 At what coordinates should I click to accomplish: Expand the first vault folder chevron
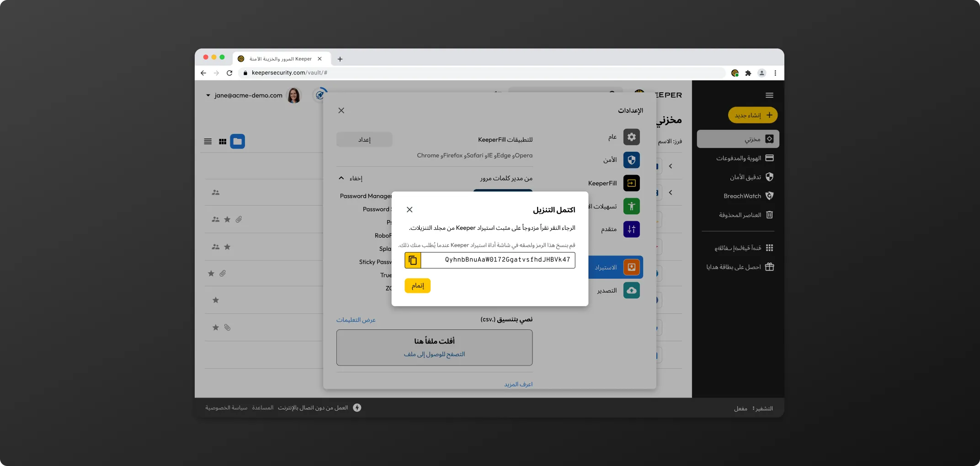click(x=671, y=166)
